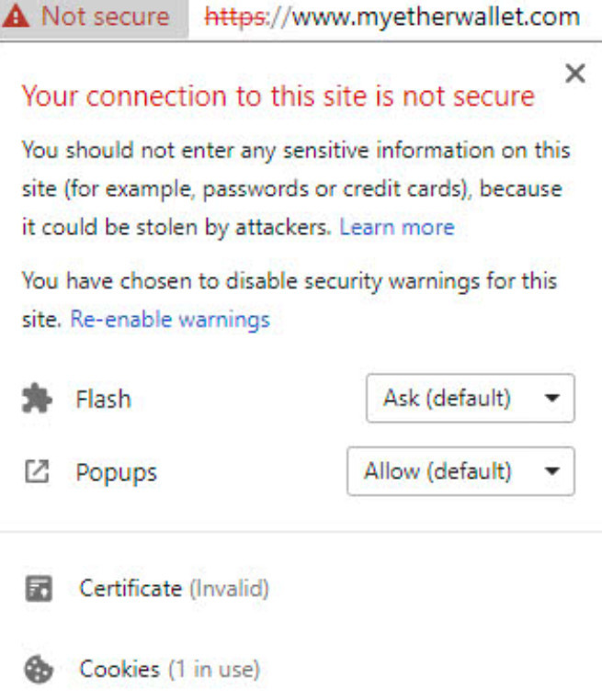Click the "connection is not secure" heading

tap(278, 96)
